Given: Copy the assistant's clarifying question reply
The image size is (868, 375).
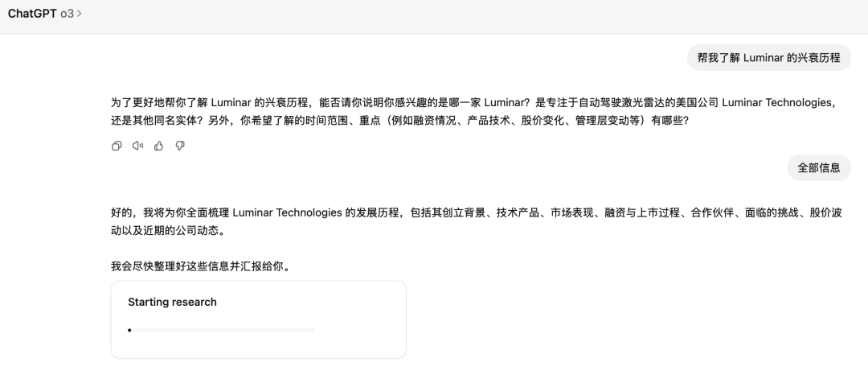Looking at the screenshot, I should pyautogui.click(x=117, y=146).
